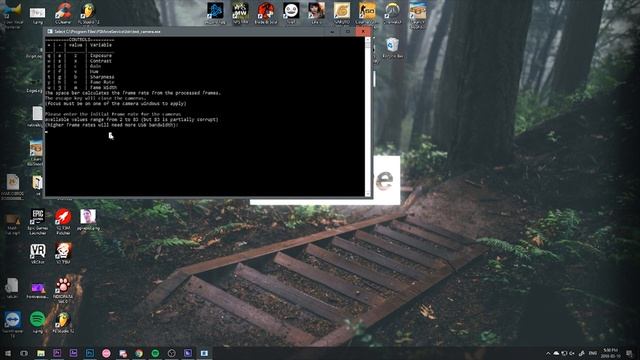Open the Spotify icon on the desktop
The width and height of the screenshot is (640, 360).
(x=38, y=322)
